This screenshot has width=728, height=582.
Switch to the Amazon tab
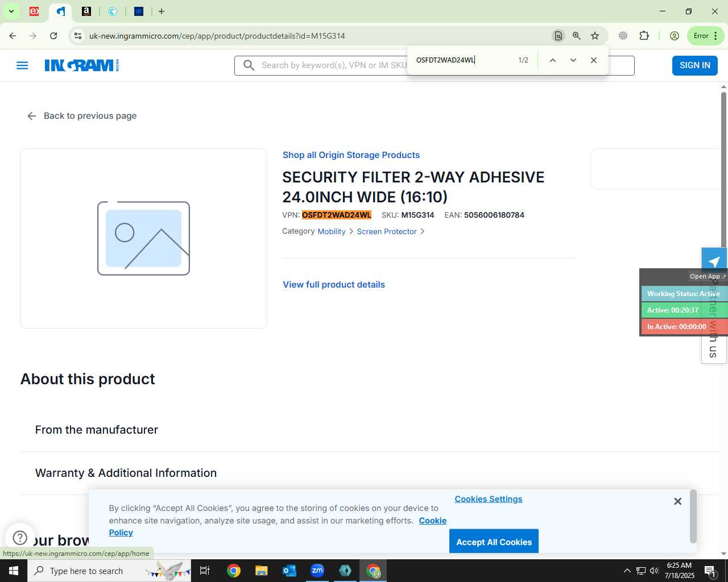point(86,11)
